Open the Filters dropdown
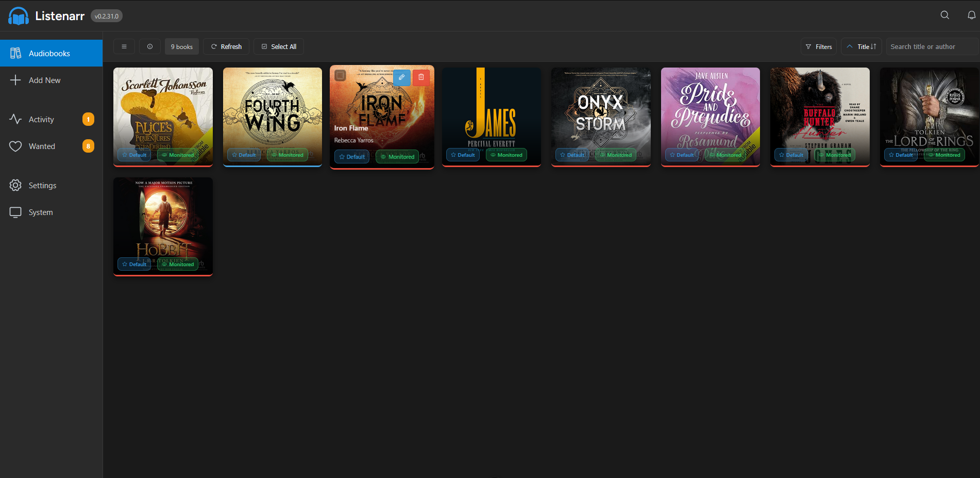The image size is (980, 478). [x=819, y=46]
